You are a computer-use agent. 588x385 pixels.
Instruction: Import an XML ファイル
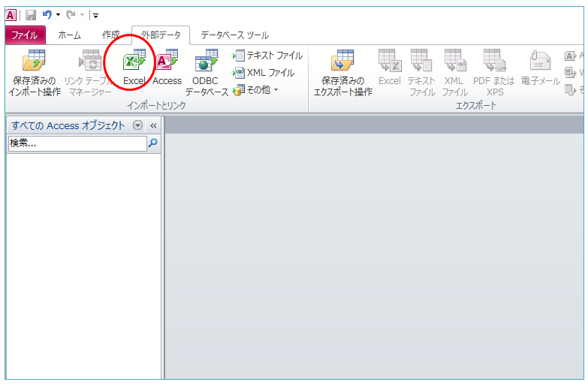tap(264, 73)
